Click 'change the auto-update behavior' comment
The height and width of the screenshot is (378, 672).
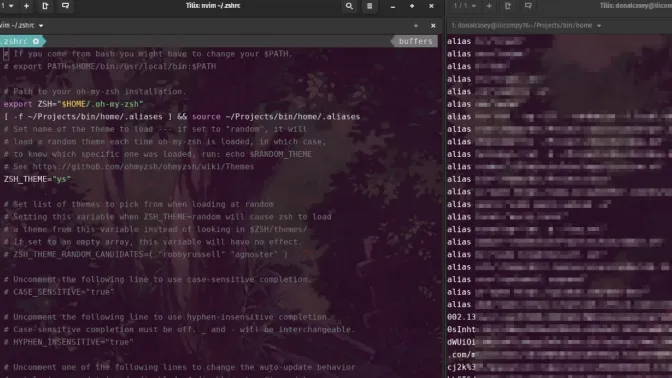click(179, 367)
